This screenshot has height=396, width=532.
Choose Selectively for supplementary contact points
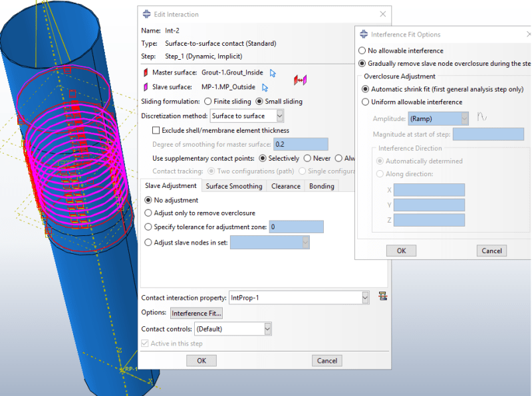262,158
